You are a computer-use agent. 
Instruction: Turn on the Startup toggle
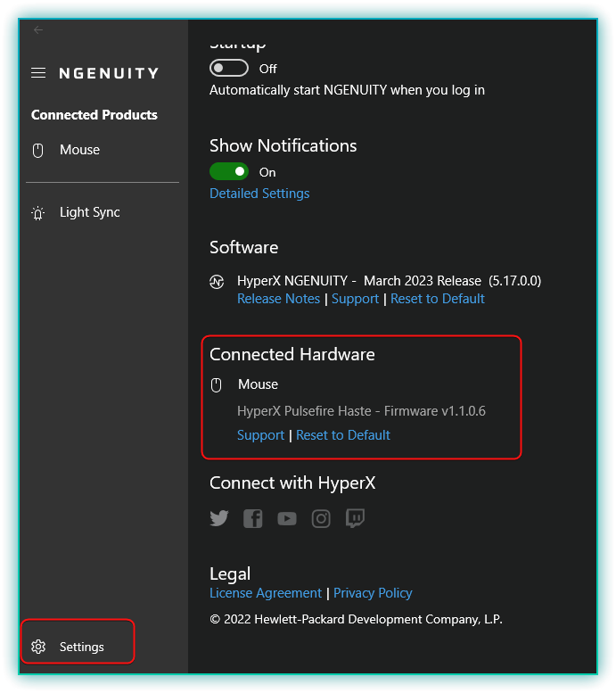coord(229,68)
